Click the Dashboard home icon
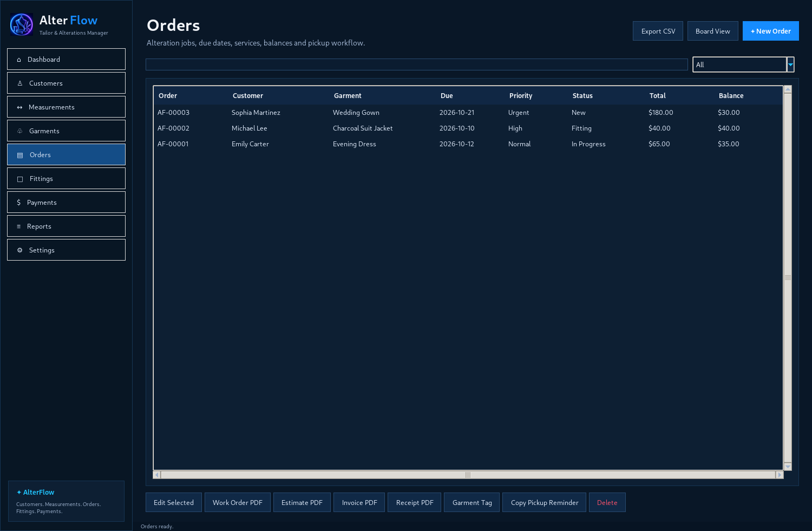Image resolution: width=812 pixels, height=531 pixels. tap(19, 60)
